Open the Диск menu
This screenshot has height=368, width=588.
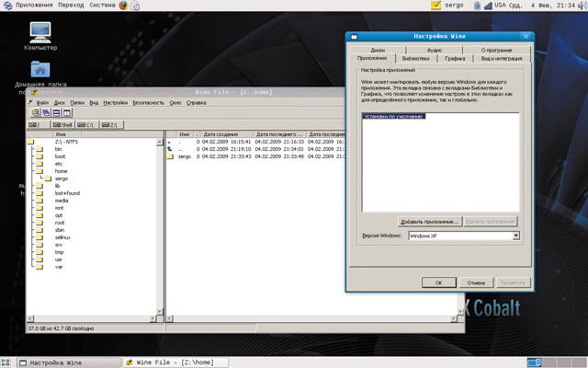(59, 102)
